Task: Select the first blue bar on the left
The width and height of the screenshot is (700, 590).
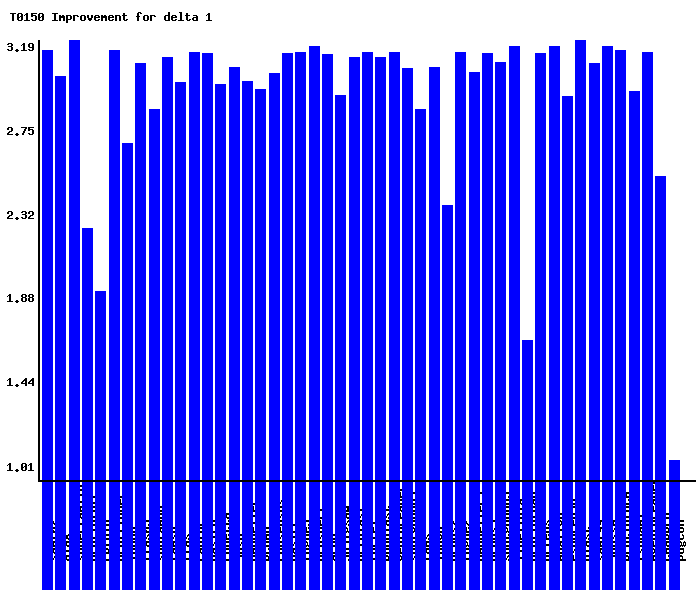Action: pyautogui.click(x=47, y=265)
